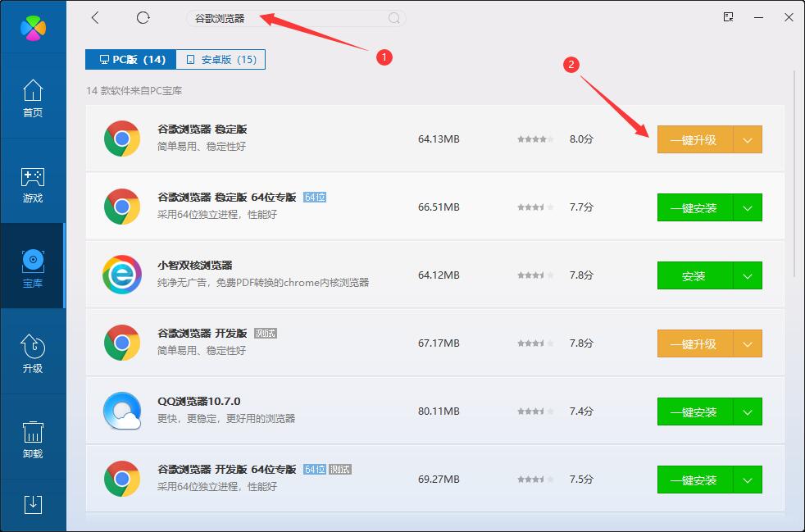Click the 7.5分 rating score
805x532 pixels.
pos(581,479)
